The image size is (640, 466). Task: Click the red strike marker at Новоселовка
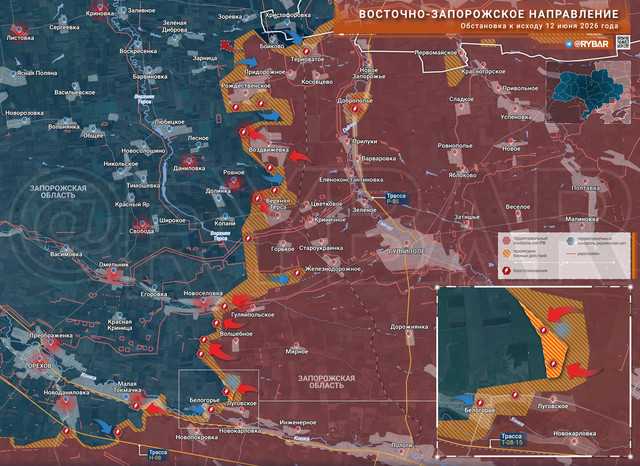click(203, 302)
